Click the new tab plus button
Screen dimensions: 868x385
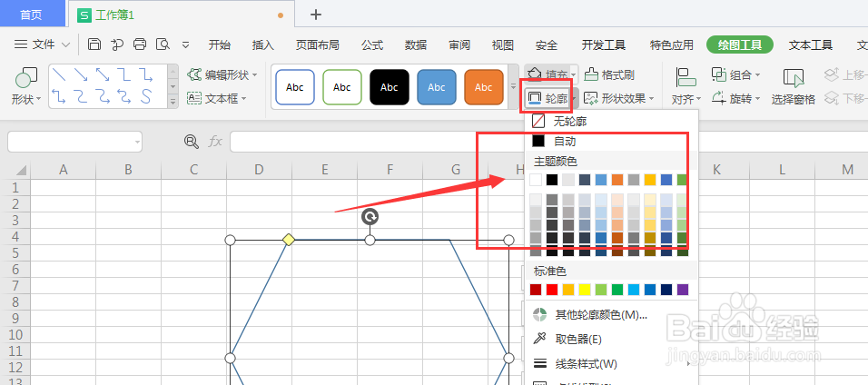click(x=316, y=15)
